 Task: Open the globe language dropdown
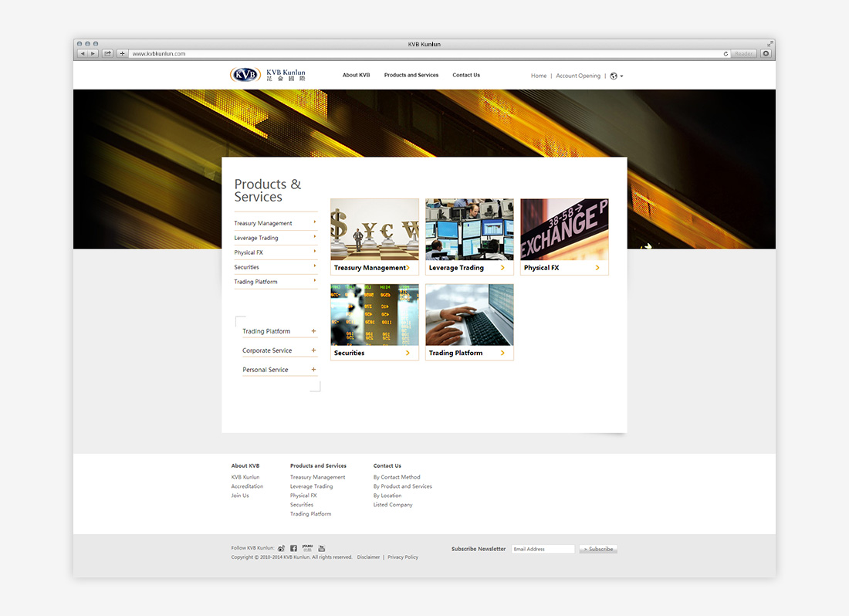pyautogui.click(x=616, y=76)
